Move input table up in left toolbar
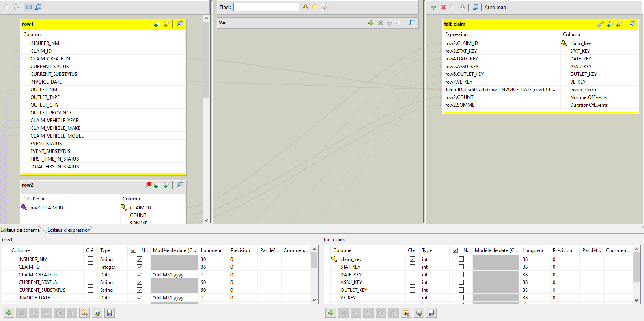Viewport: 644px width, 321px height. (7, 7)
